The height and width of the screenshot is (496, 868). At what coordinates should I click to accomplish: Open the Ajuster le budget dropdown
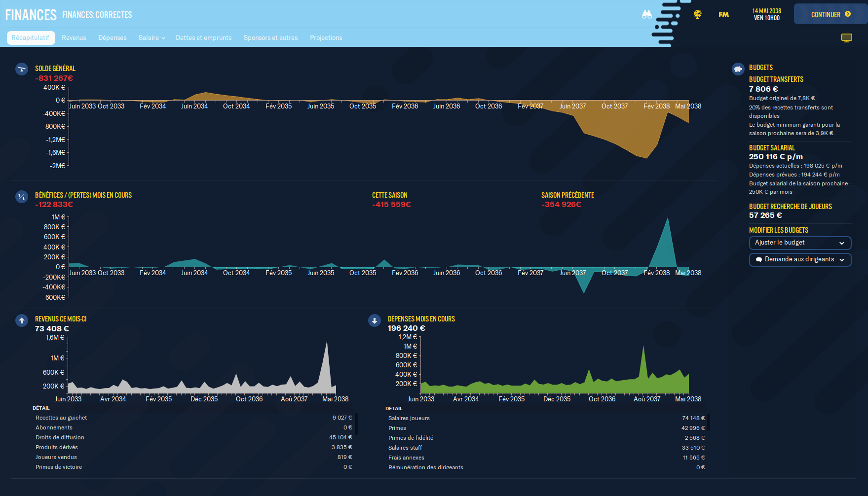[x=800, y=243]
